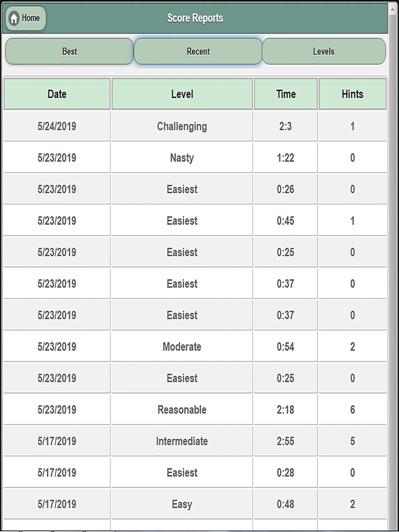Image resolution: width=399 pixels, height=532 pixels.
Task: Click the Score Reports title
Action: click(x=195, y=18)
